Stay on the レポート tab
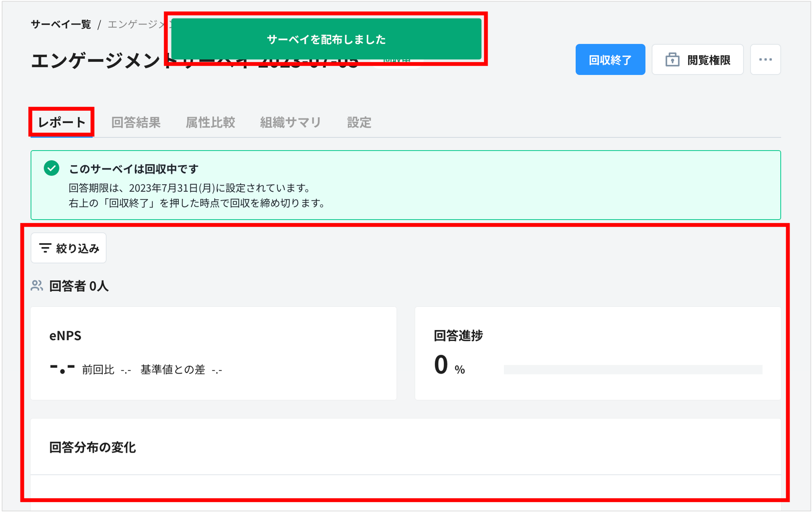 tap(61, 122)
